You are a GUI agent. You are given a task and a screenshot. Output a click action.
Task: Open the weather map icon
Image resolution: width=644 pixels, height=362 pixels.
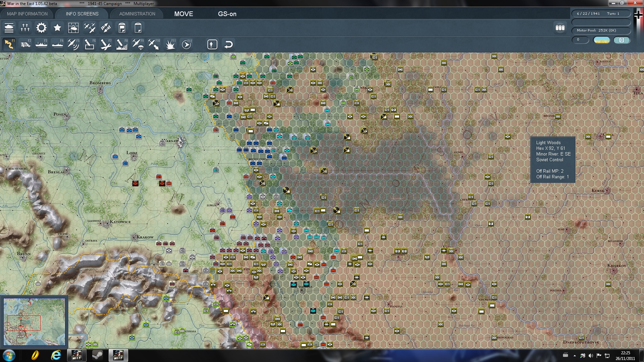coord(73,28)
